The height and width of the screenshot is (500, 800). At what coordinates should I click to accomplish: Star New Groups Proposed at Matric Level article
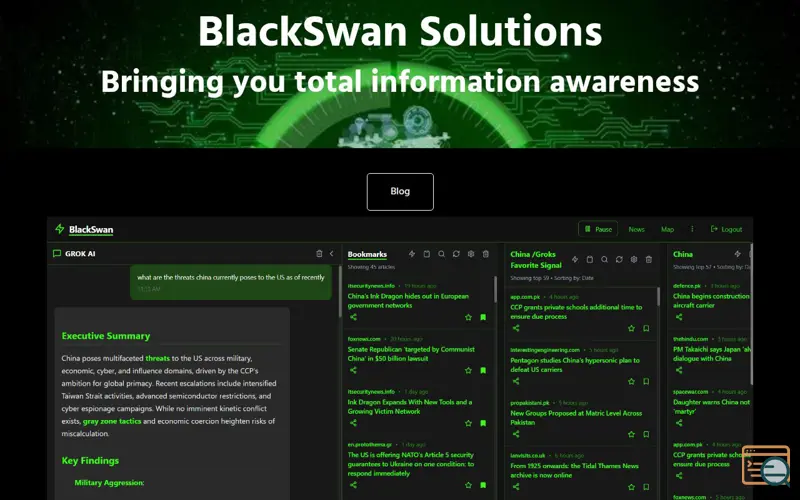tap(631, 434)
